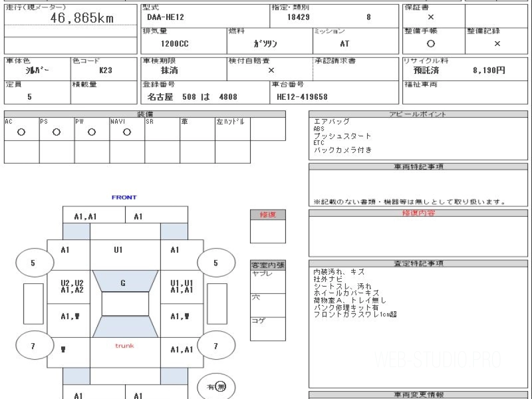Click the U1,U1 A1,A1 door panel

(182, 286)
